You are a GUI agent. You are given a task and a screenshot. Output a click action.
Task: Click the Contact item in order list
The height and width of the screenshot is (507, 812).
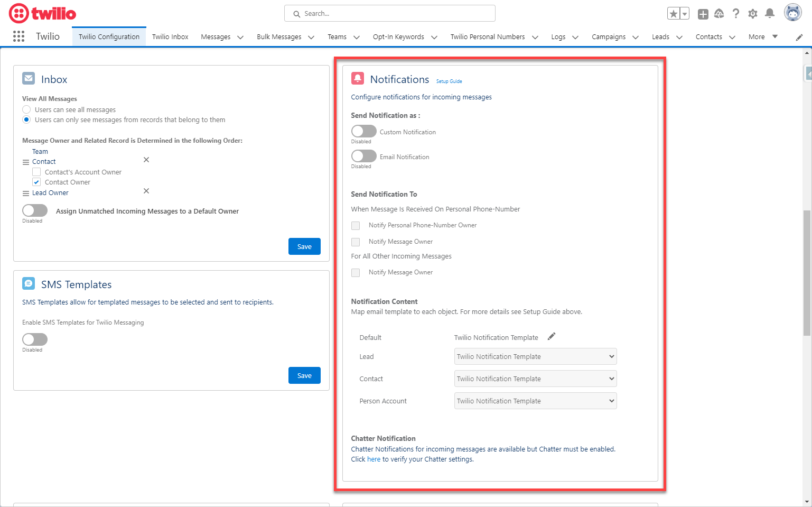[44, 161]
